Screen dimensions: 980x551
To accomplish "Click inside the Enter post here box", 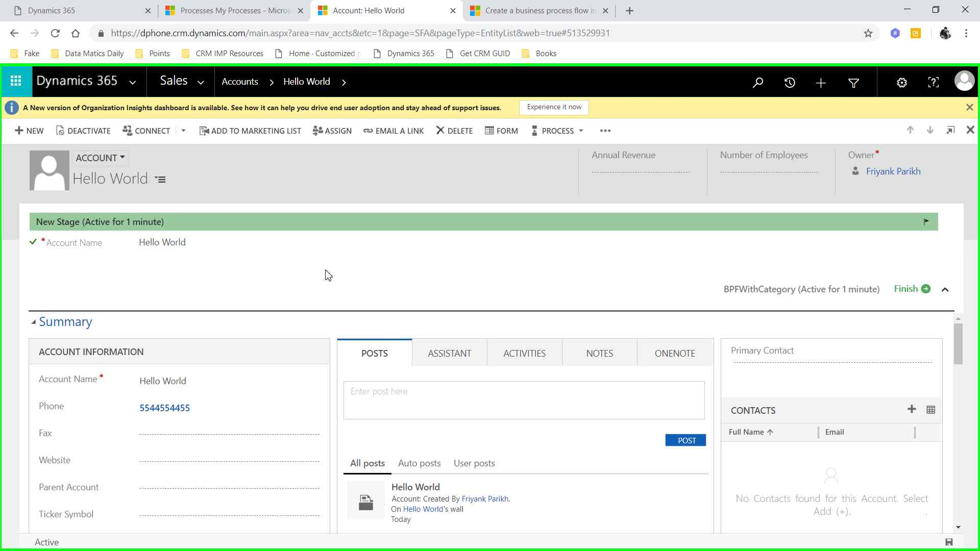I will click(x=524, y=400).
